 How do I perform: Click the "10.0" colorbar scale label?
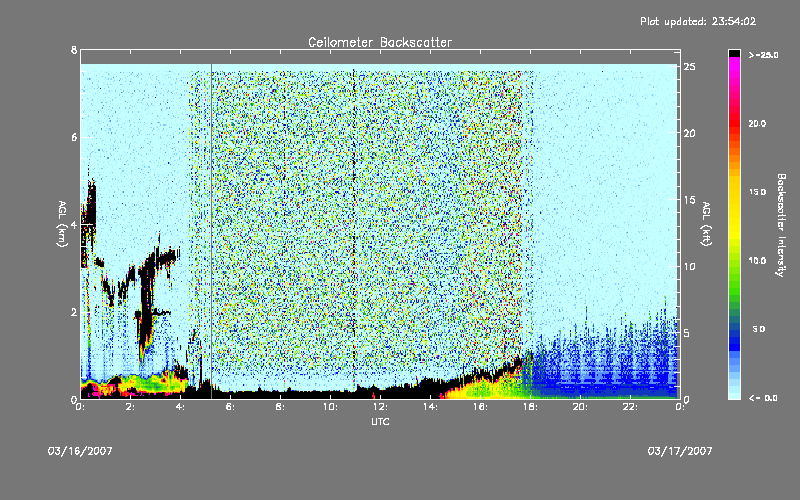tap(757, 261)
